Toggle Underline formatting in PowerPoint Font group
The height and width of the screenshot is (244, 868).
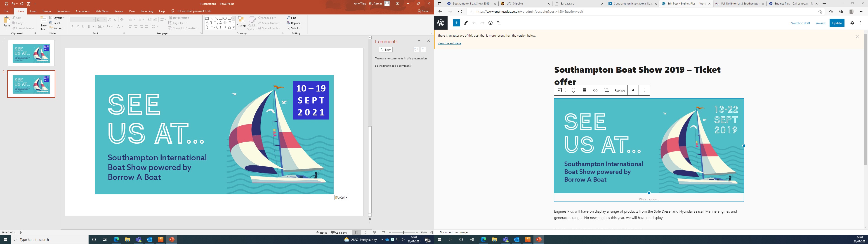(83, 27)
